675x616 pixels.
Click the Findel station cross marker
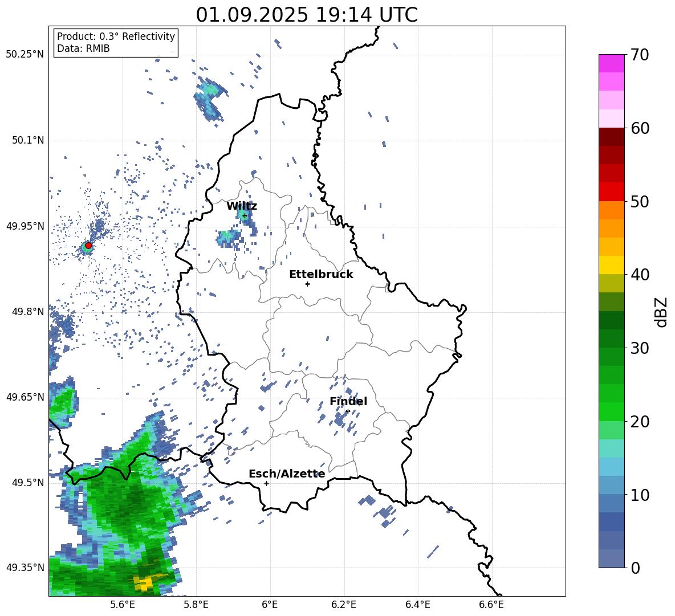point(348,411)
